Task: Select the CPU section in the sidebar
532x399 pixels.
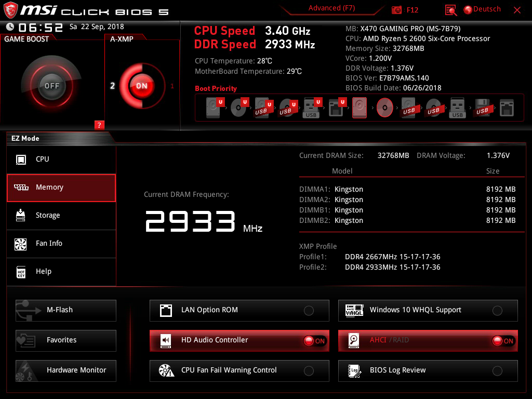Action: pyautogui.click(x=61, y=159)
